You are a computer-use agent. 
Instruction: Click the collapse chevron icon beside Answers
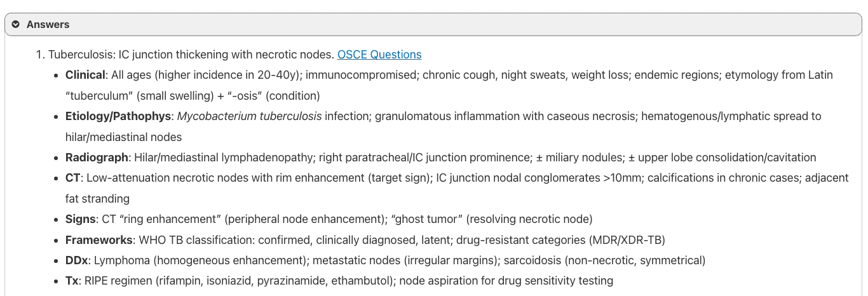point(16,24)
